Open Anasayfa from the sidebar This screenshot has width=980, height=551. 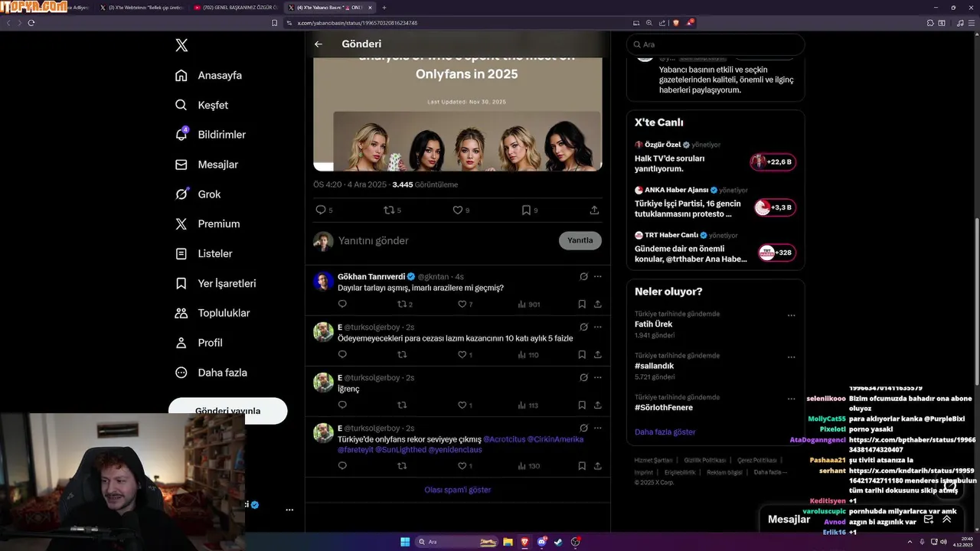point(209,75)
